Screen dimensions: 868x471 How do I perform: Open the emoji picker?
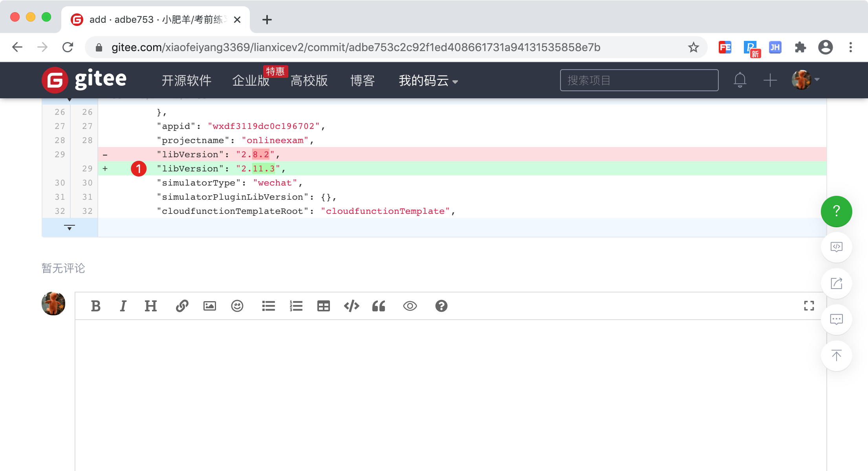(x=237, y=306)
